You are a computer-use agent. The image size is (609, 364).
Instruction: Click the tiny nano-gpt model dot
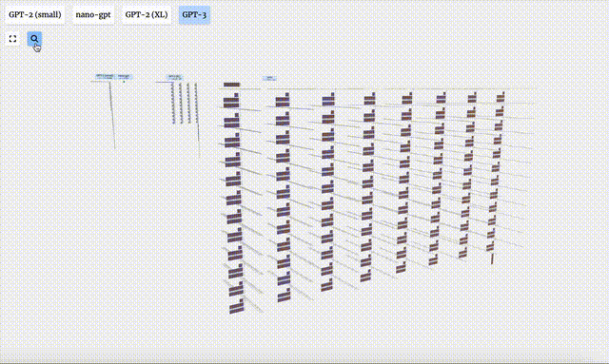pos(124,82)
